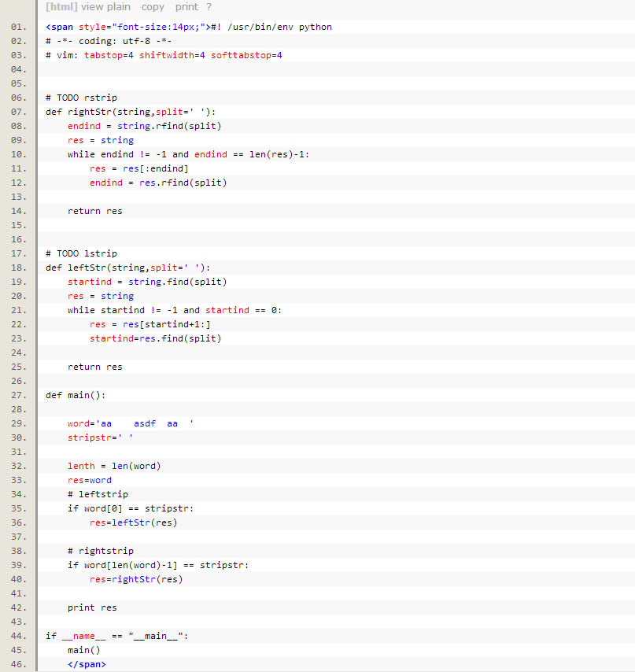Screen dimensions: 635x672
Task: Click the 'copy' link above code
Action: click(153, 7)
